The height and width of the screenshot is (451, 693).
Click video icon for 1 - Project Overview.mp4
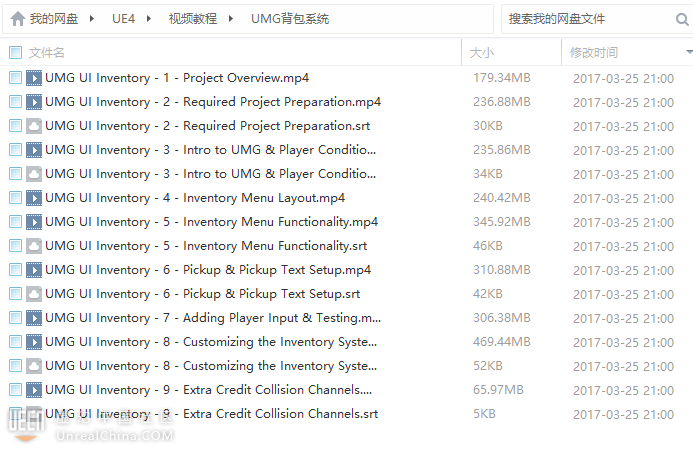tap(34, 78)
